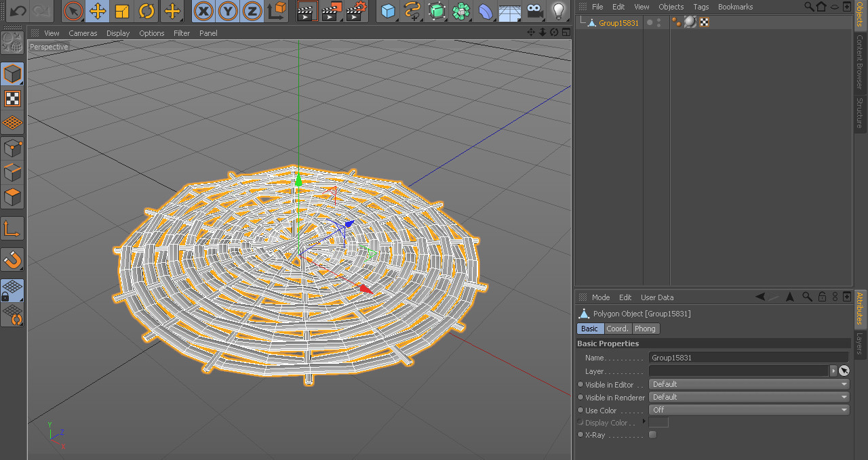Click the Undo arrow icon
868x460 pixels.
(x=18, y=11)
